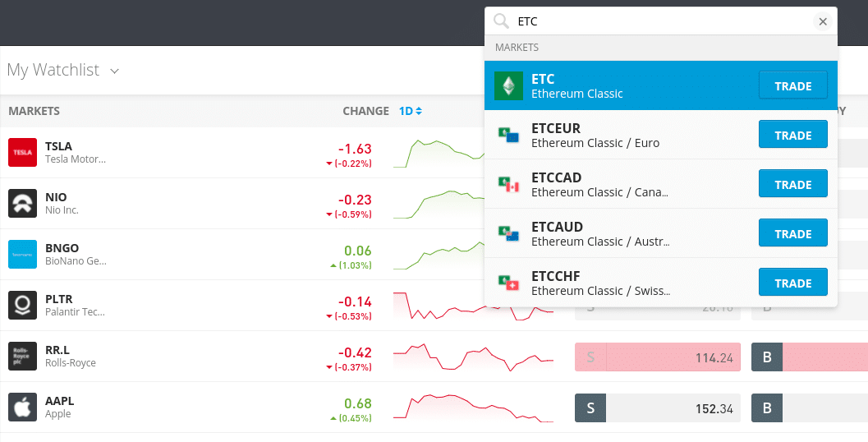View the NIO price chart sparkline
Screen dimensions: 868x442
pyautogui.click(x=439, y=204)
